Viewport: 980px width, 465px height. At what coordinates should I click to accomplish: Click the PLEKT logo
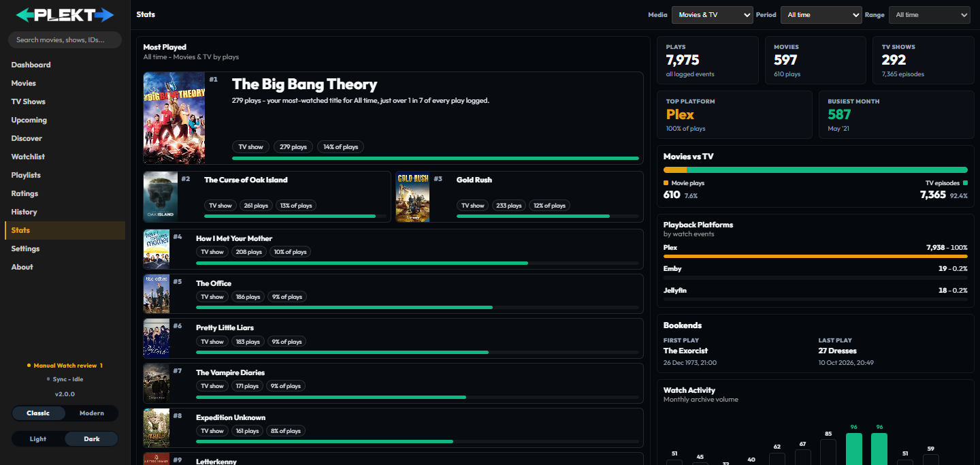coord(65,14)
